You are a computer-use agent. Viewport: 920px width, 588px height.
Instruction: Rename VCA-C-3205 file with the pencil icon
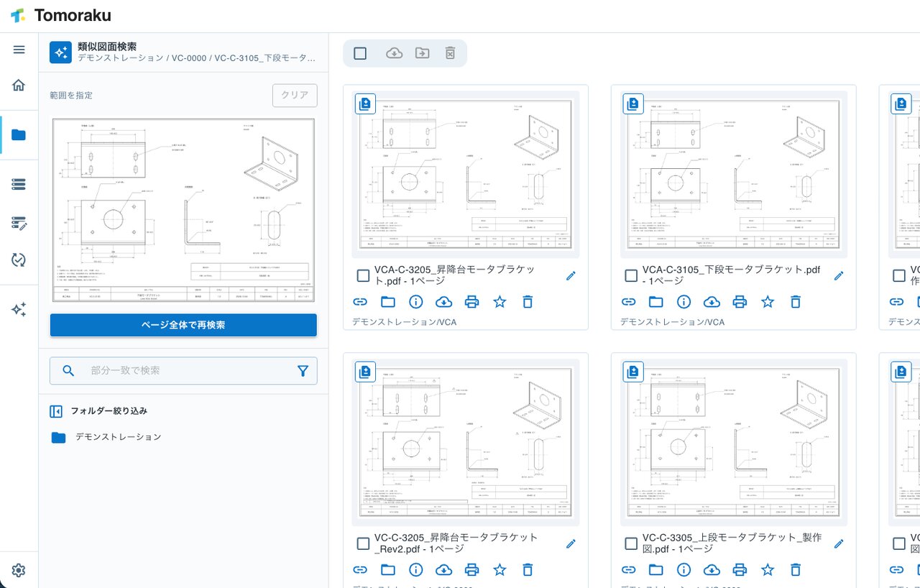[571, 275]
